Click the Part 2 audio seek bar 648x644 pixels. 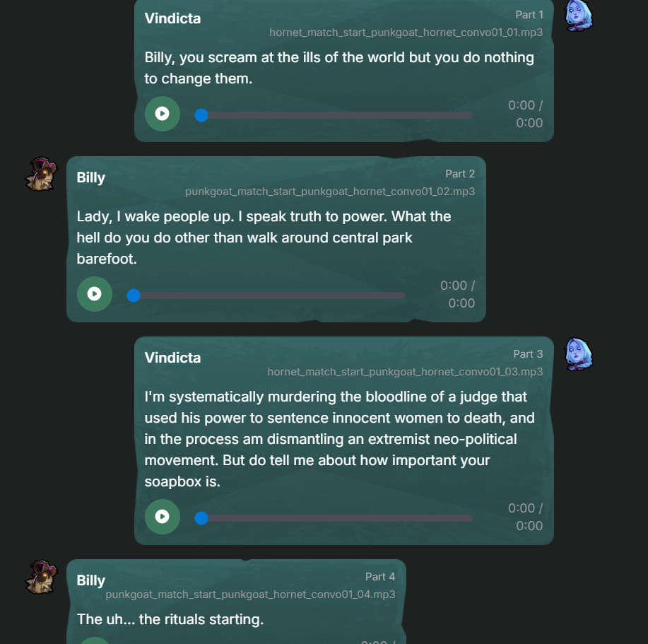(266, 295)
